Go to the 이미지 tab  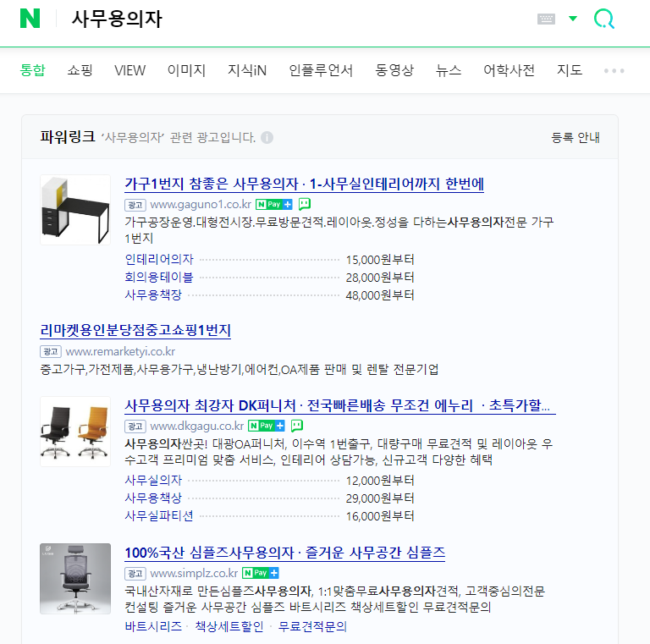click(186, 70)
